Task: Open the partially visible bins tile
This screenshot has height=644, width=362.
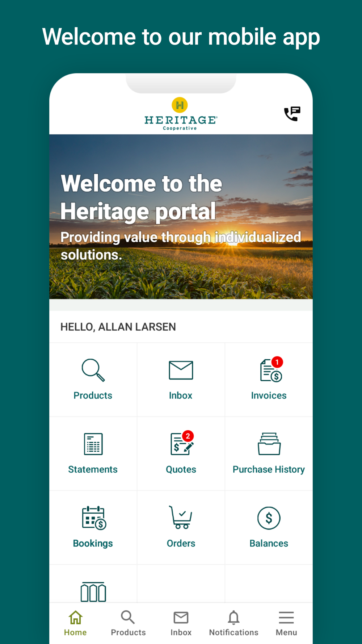Action: (x=93, y=584)
